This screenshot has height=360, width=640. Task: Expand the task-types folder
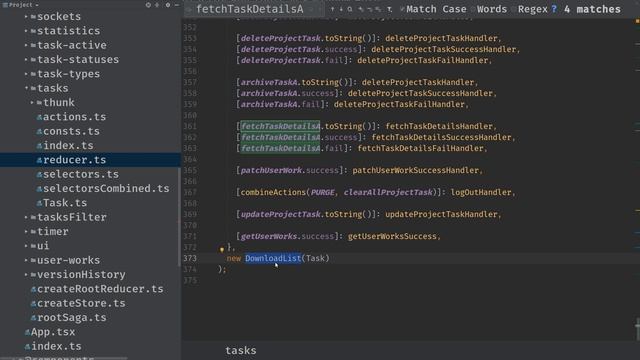(x=26, y=74)
